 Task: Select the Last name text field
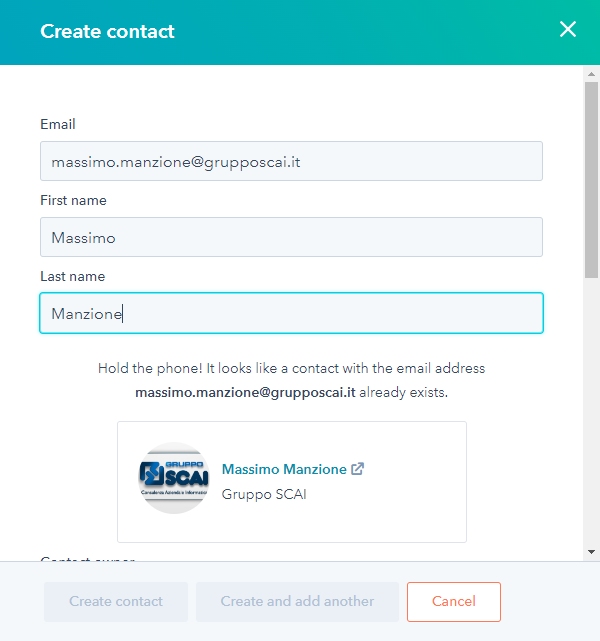coord(291,313)
